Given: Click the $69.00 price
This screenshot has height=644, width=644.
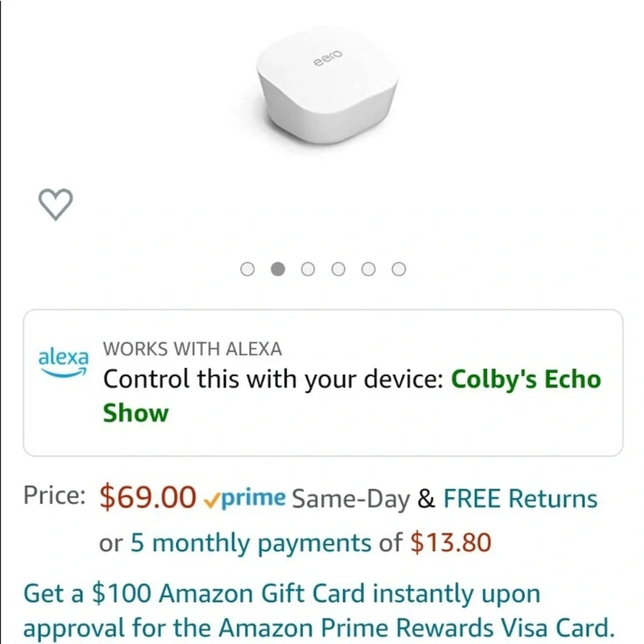Looking at the screenshot, I should (x=148, y=498).
